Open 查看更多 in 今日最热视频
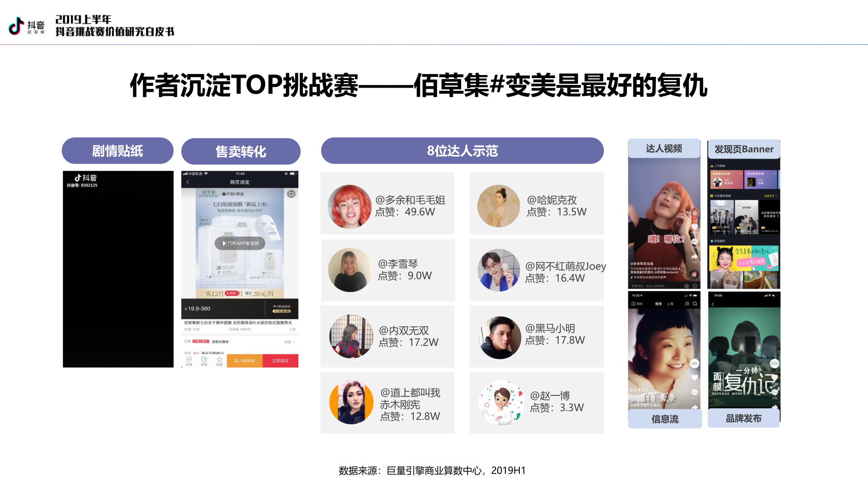The image size is (868, 488). pyautogui.click(x=770, y=196)
